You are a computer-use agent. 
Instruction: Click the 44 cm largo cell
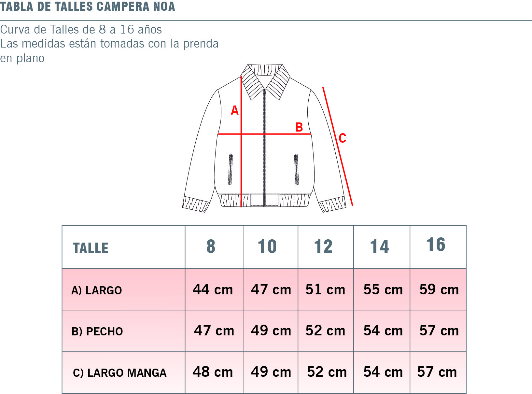click(213, 289)
